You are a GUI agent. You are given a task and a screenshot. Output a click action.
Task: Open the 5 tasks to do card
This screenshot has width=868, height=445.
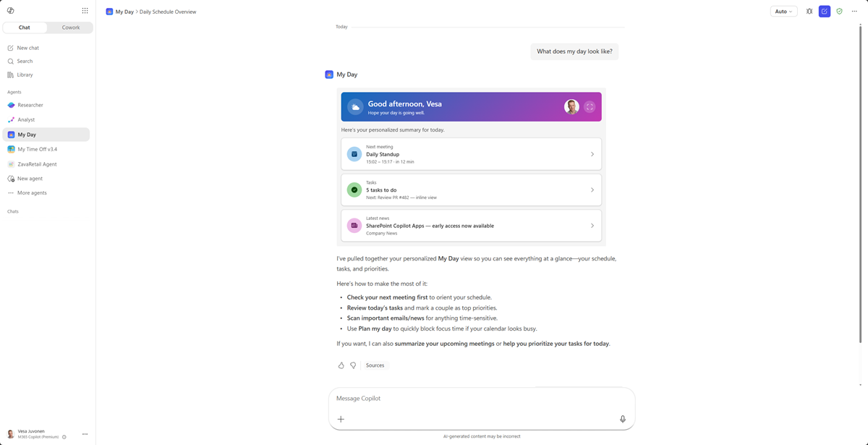pyautogui.click(x=471, y=190)
